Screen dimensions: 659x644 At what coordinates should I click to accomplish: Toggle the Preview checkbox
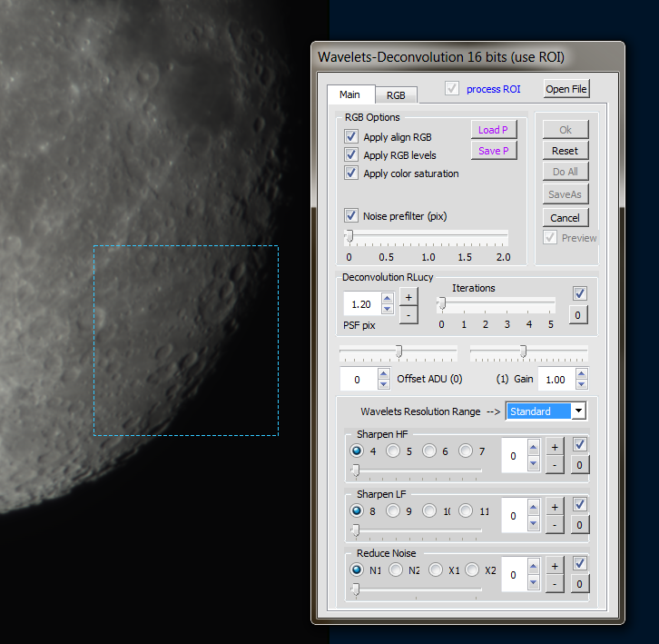[550, 237]
